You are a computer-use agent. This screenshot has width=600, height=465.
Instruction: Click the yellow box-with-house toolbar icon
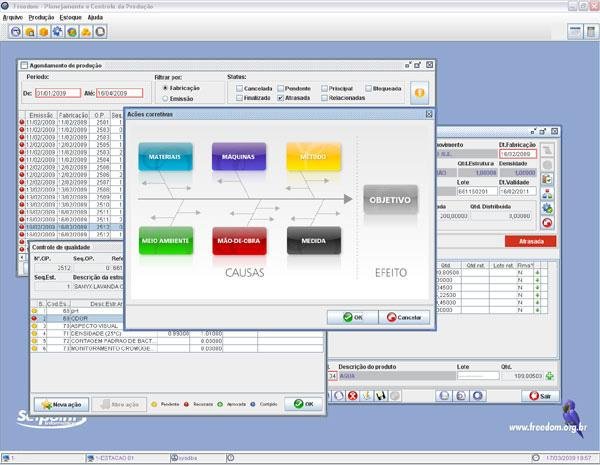(x=30, y=32)
